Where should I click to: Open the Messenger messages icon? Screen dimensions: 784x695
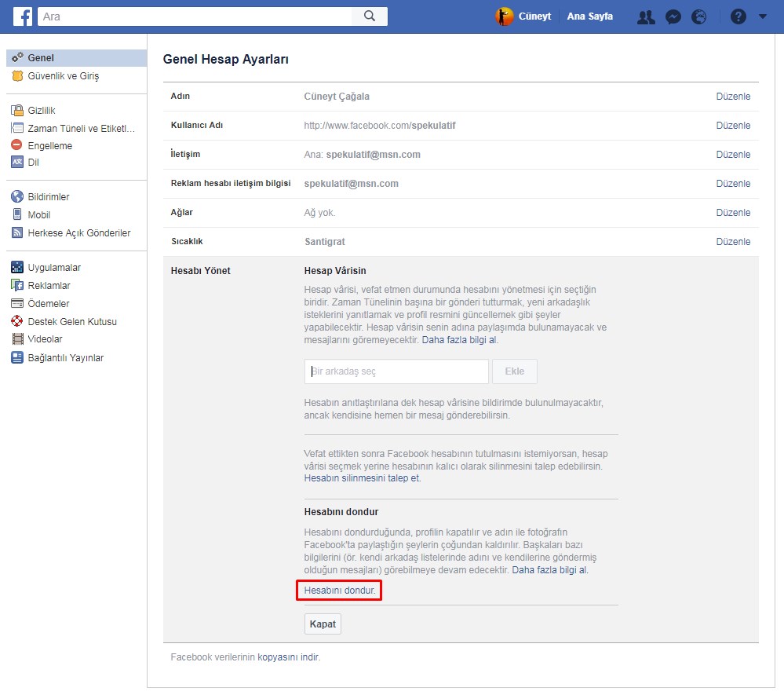point(673,16)
